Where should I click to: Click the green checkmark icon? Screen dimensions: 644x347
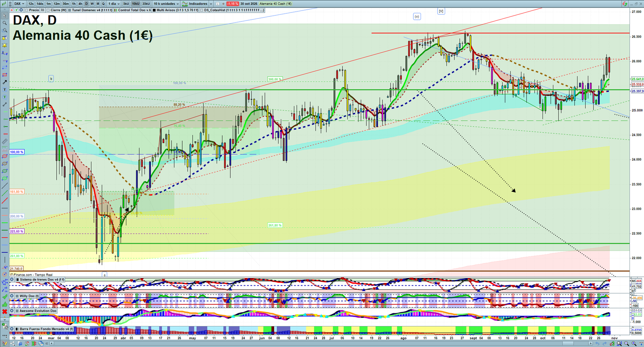click(5, 297)
